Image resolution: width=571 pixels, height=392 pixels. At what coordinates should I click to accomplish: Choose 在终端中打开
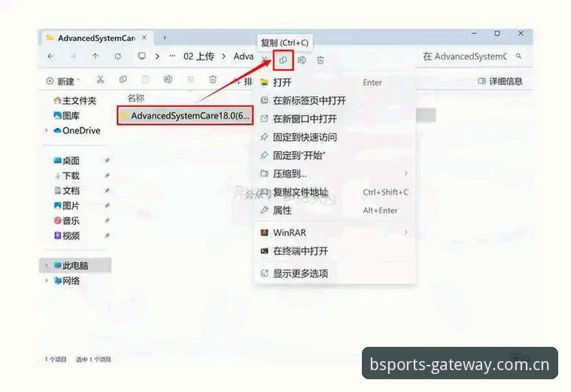coord(336,251)
